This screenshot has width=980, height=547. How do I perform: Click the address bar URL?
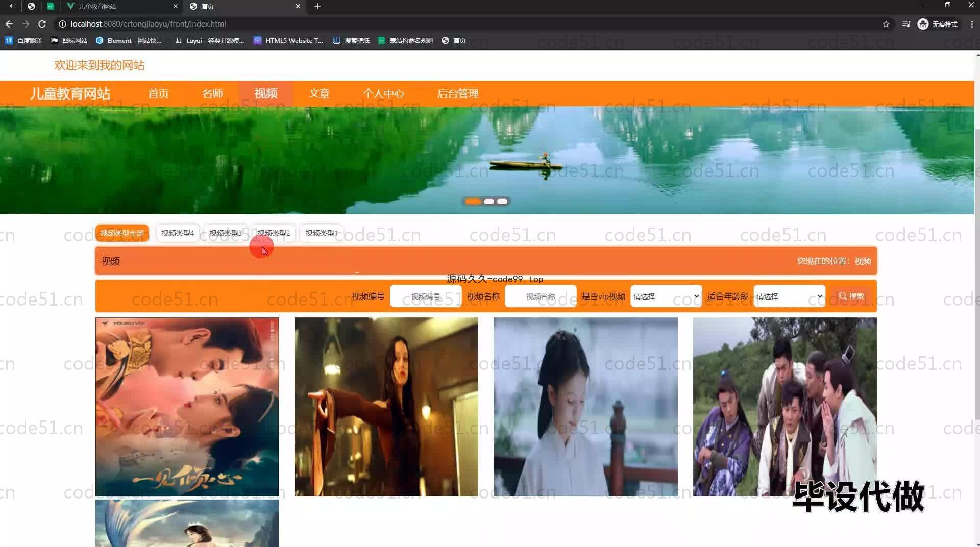[148, 24]
